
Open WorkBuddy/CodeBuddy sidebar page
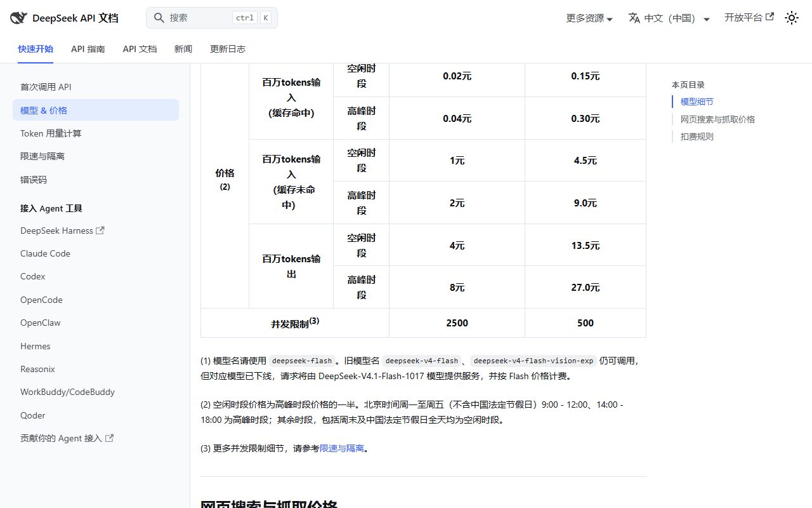(x=96, y=392)
